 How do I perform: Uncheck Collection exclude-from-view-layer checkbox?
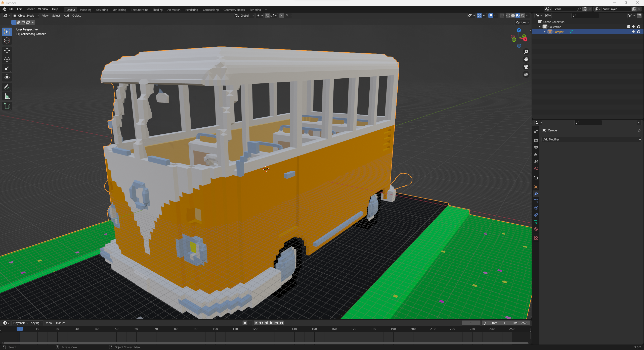click(x=628, y=27)
